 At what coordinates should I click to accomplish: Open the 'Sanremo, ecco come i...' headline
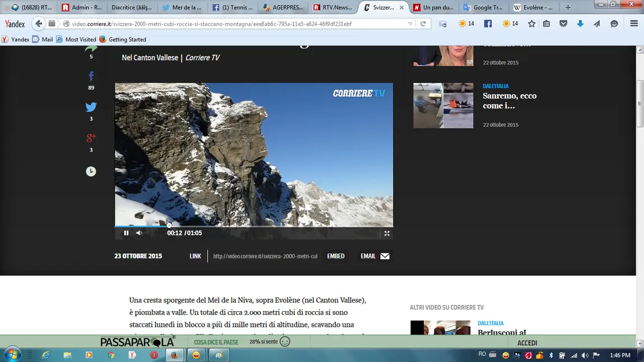(x=509, y=101)
